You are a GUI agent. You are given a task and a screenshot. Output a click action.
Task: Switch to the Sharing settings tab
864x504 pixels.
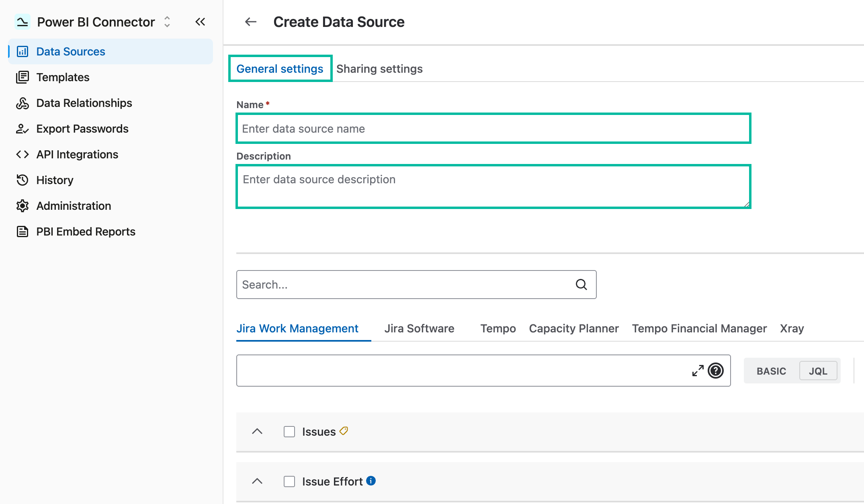click(379, 69)
